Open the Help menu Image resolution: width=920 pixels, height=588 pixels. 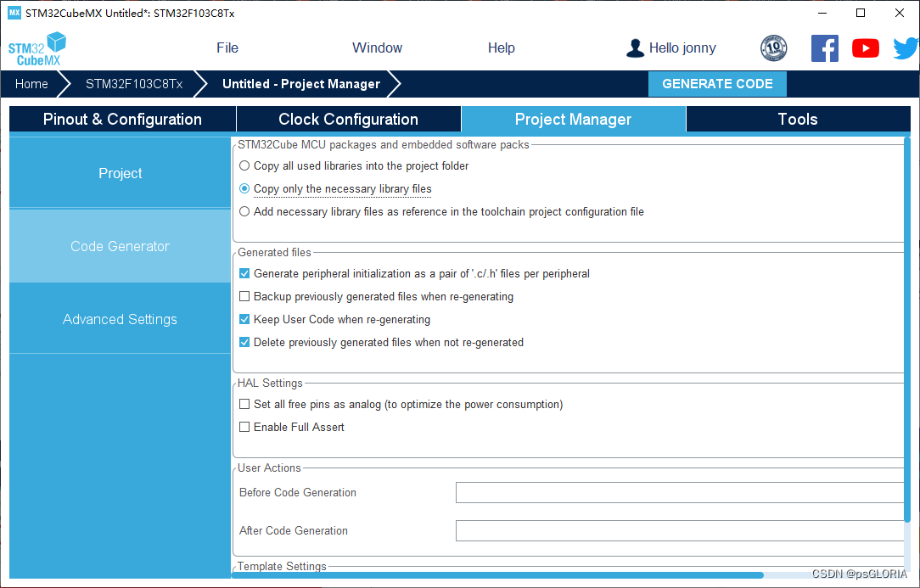(x=501, y=48)
